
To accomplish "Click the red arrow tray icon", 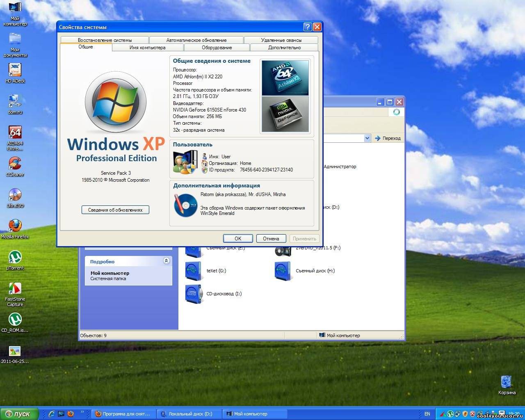I will click(443, 414).
